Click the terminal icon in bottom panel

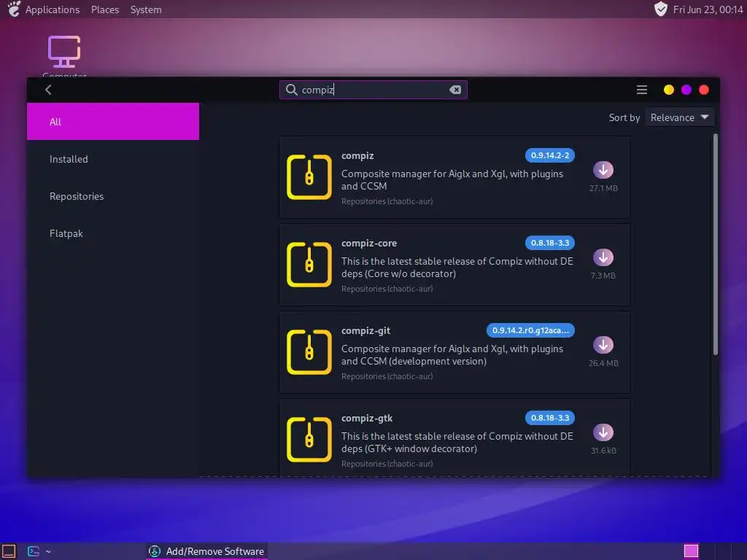(x=34, y=551)
